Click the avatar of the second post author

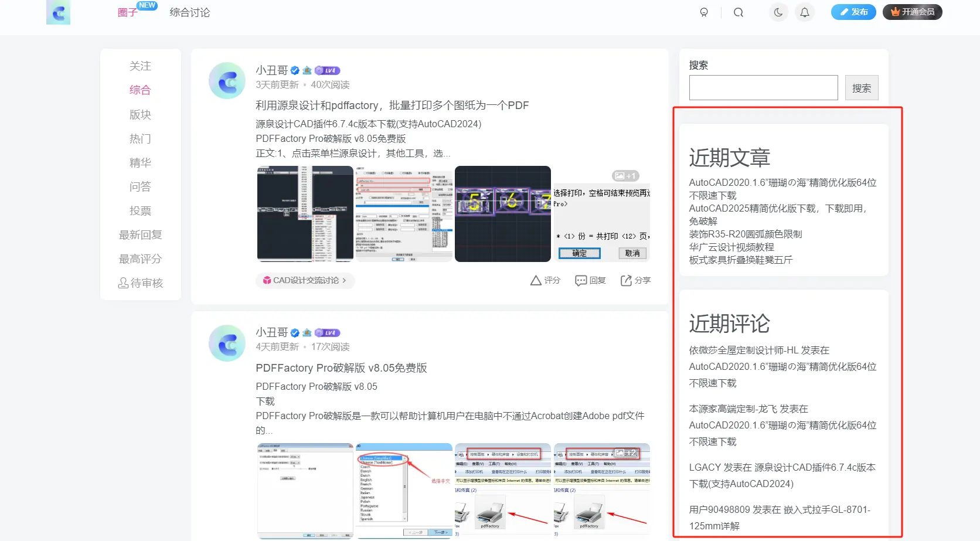tap(227, 343)
